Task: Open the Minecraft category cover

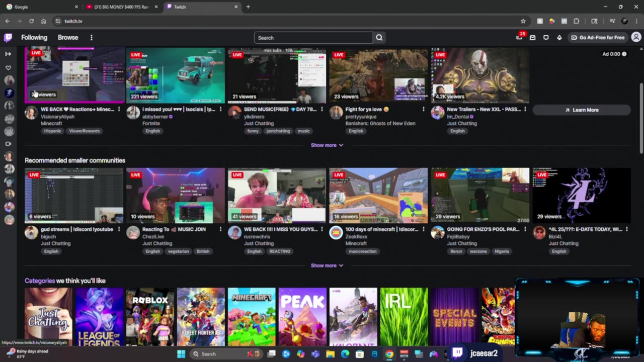Action: tap(252, 317)
